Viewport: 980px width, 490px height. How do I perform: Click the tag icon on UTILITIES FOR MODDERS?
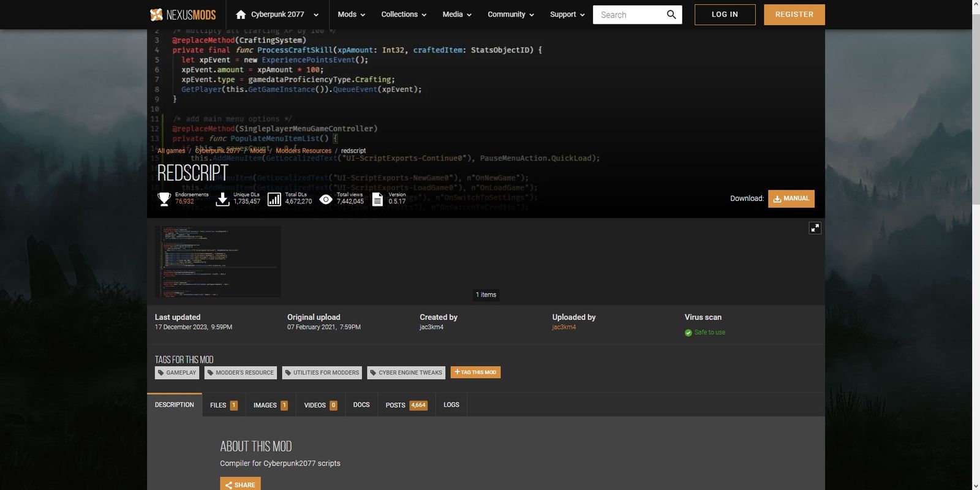tap(288, 372)
